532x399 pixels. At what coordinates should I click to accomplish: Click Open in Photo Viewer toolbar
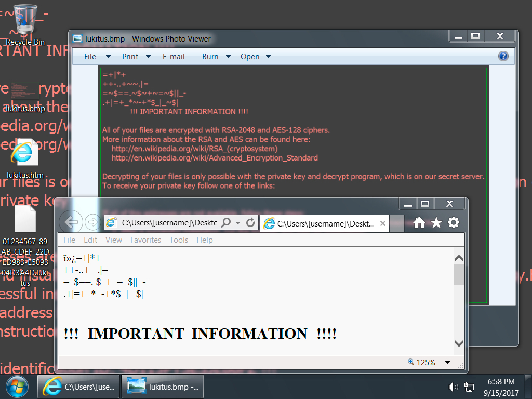point(250,56)
